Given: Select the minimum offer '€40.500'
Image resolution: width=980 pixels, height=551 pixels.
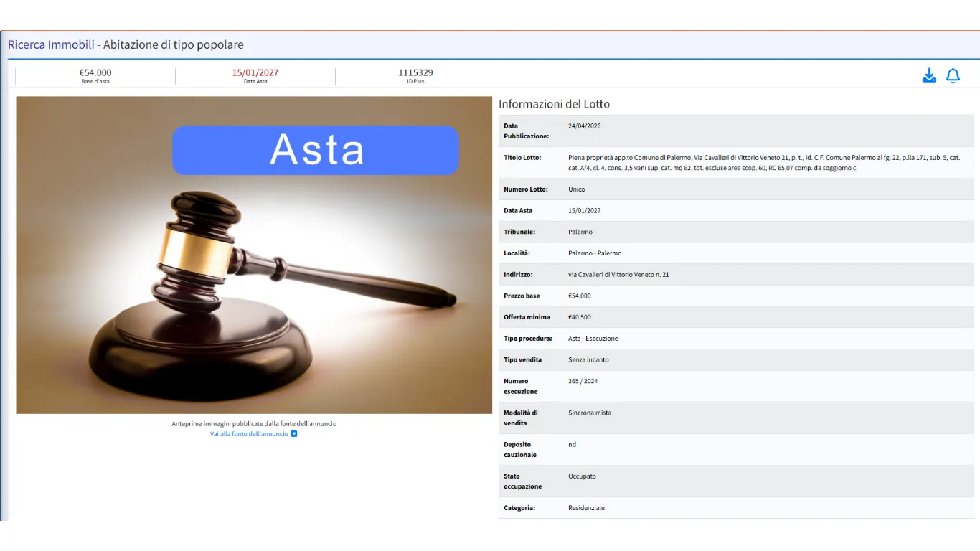Looking at the screenshot, I should [x=580, y=317].
